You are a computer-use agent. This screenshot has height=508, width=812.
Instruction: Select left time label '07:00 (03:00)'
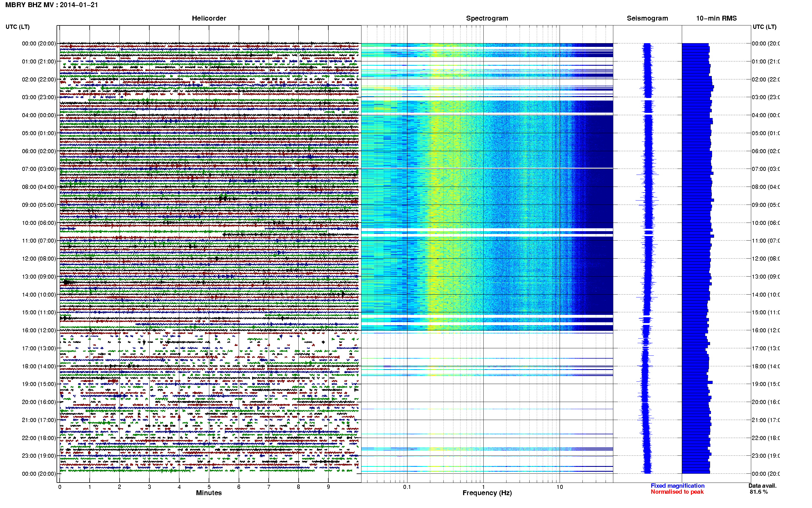39,169
